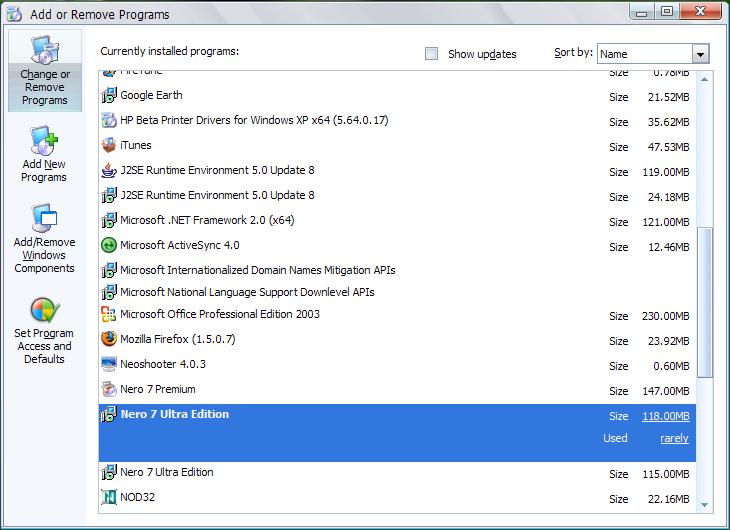The image size is (730, 530).
Task: Select the Java J2SE Runtime coffee icon
Action: (x=109, y=170)
